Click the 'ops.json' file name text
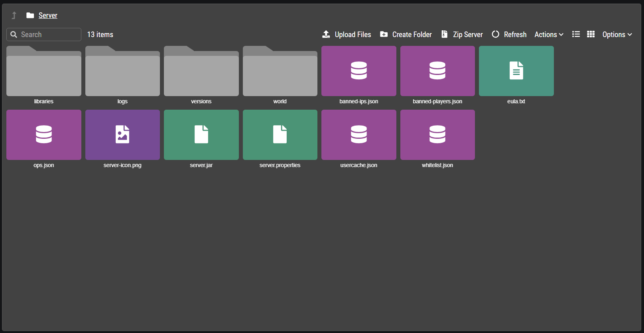644x333 pixels. (44, 165)
